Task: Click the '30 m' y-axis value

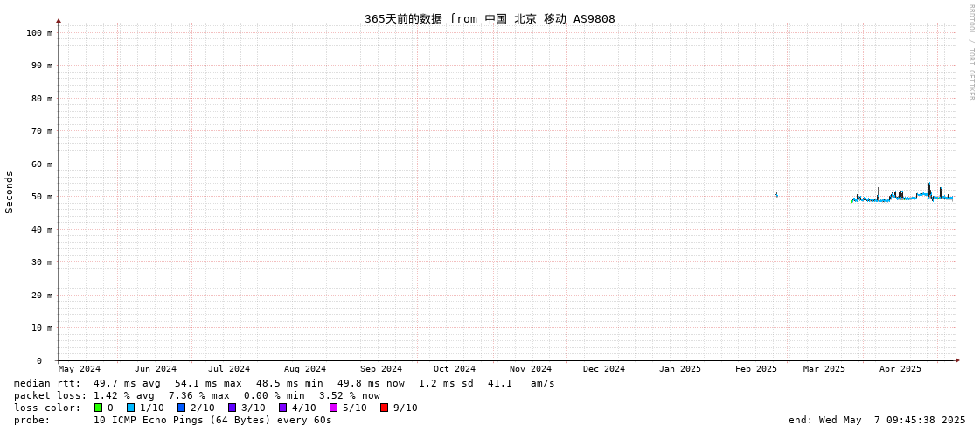Action: (x=42, y=262)
